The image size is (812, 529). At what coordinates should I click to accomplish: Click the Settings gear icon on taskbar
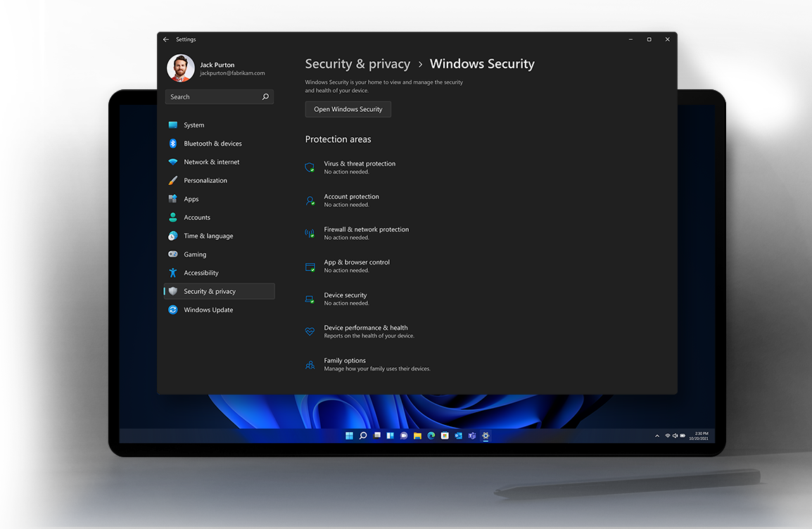pyautogui.click(x=486, y=436)
